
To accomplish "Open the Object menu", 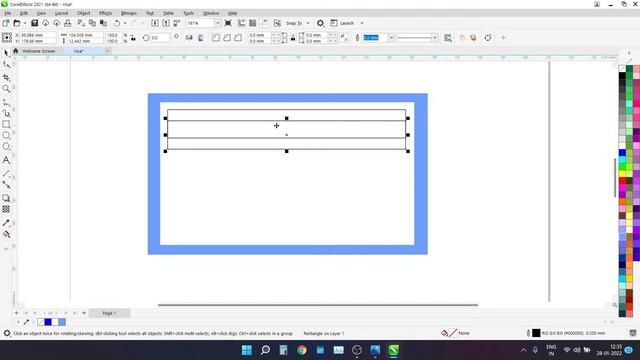I will (84, 13).
